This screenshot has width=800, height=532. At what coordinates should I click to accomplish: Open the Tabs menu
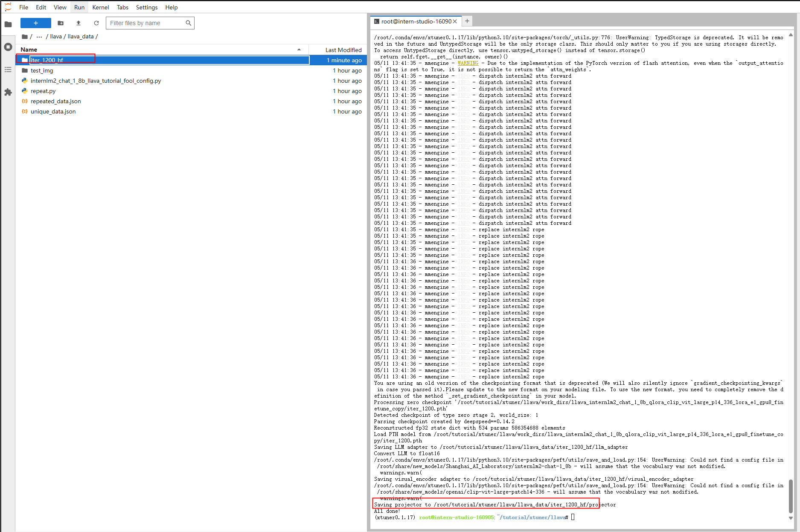(122, 7)
